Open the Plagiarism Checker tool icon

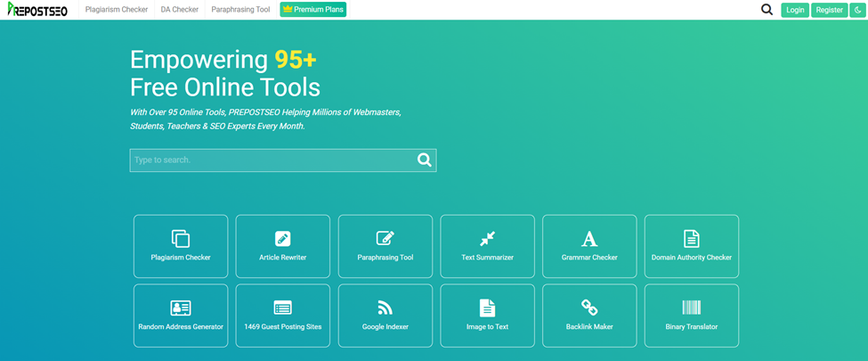click(x=181, y=239)
